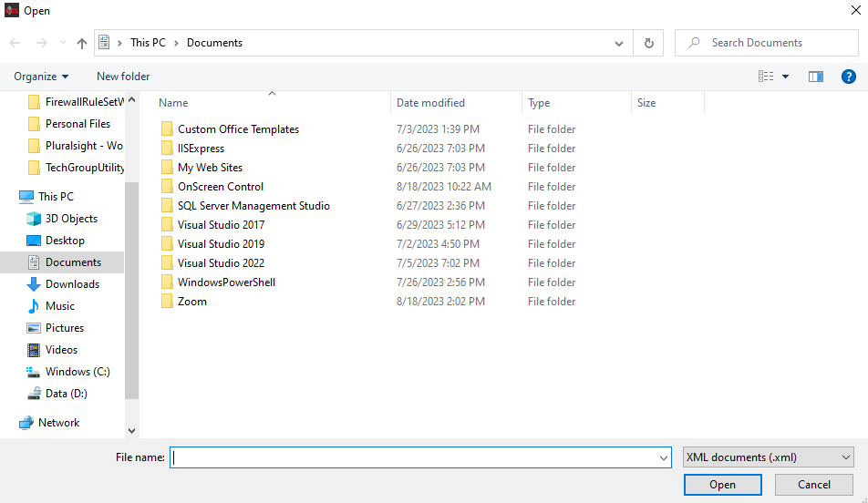Open recent locations dropdown arrow

(63, 43)
